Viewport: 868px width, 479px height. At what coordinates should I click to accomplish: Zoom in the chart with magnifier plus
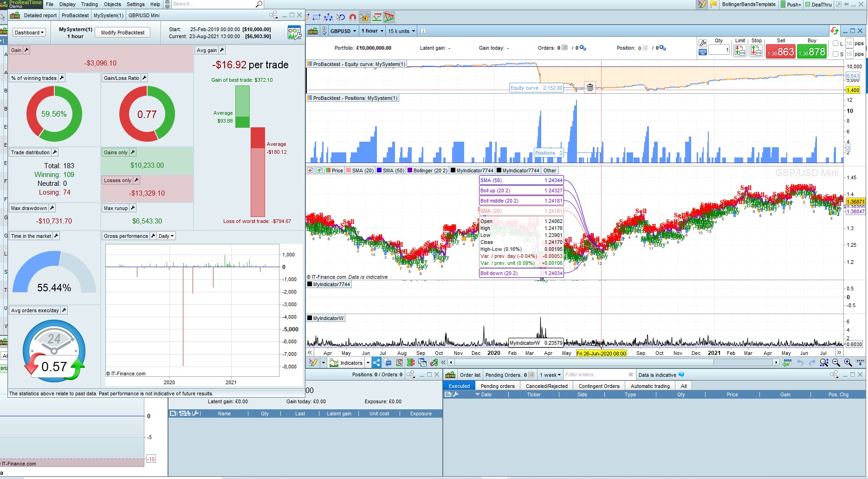tap(848, 362)
